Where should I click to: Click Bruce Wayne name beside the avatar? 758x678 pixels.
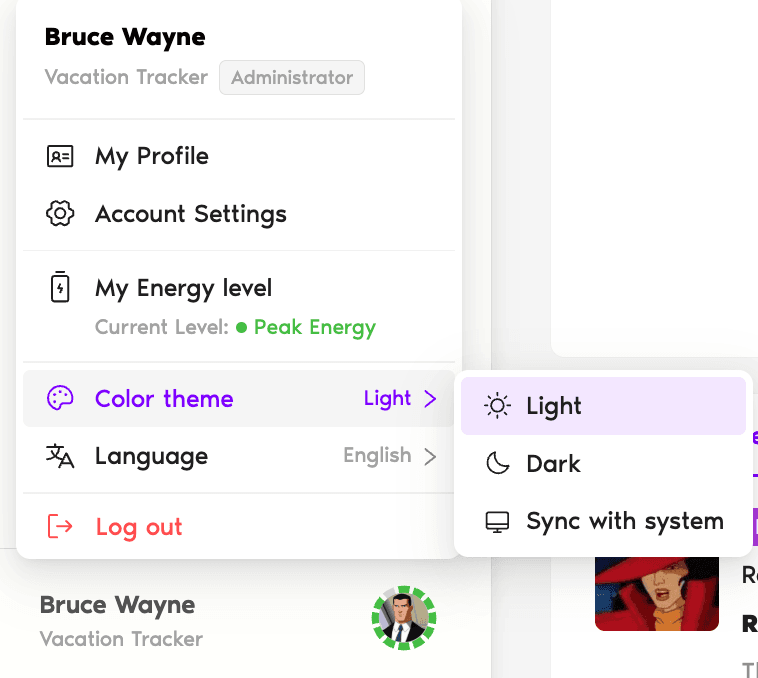(x=117, y=605)
